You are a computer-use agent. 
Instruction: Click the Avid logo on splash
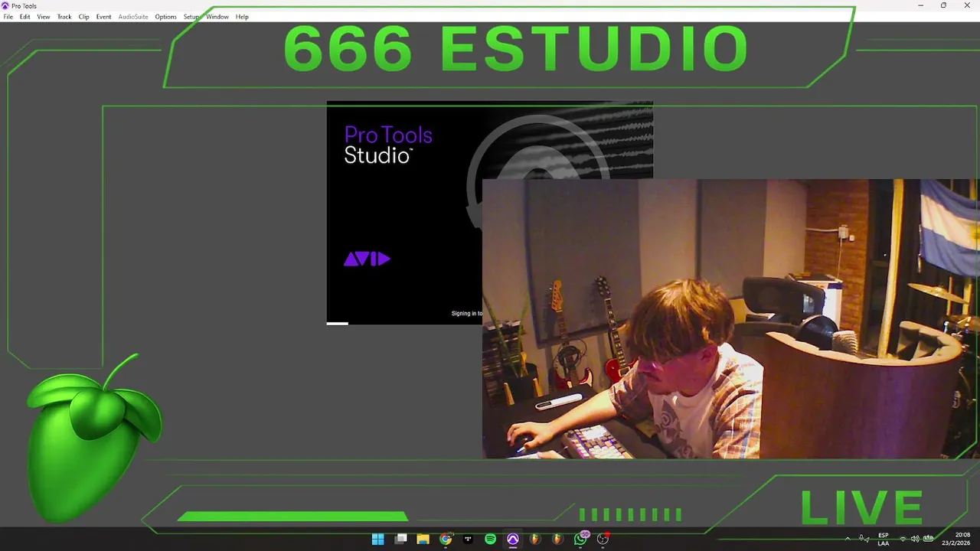367,259
